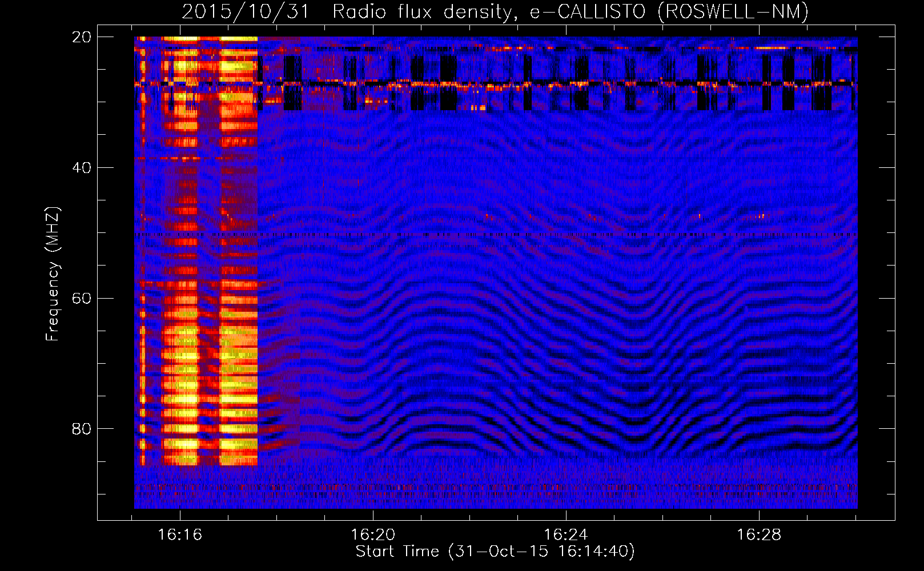Click the 'Frequency (MHZ)' axis label
This screenshot has width=924, height=571.
click(x=53, y=274)
